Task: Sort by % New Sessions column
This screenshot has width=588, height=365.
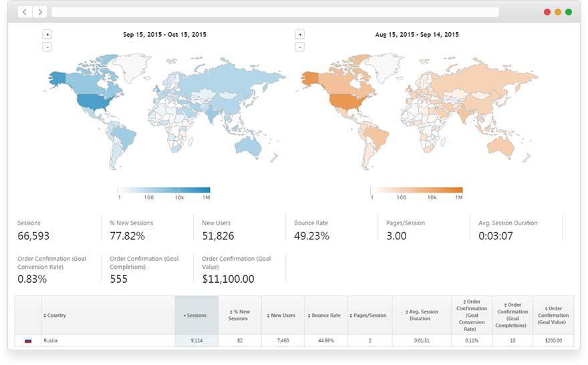Action: [239, 316]
